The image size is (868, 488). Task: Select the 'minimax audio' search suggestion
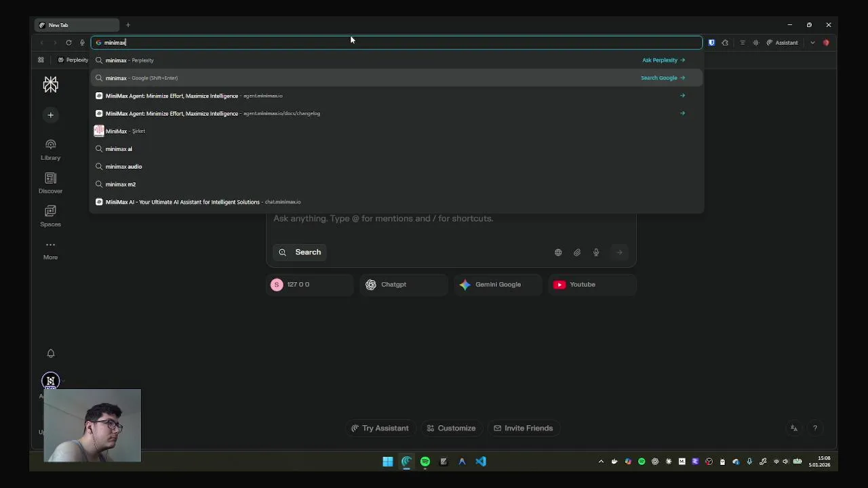click(397, 166)
